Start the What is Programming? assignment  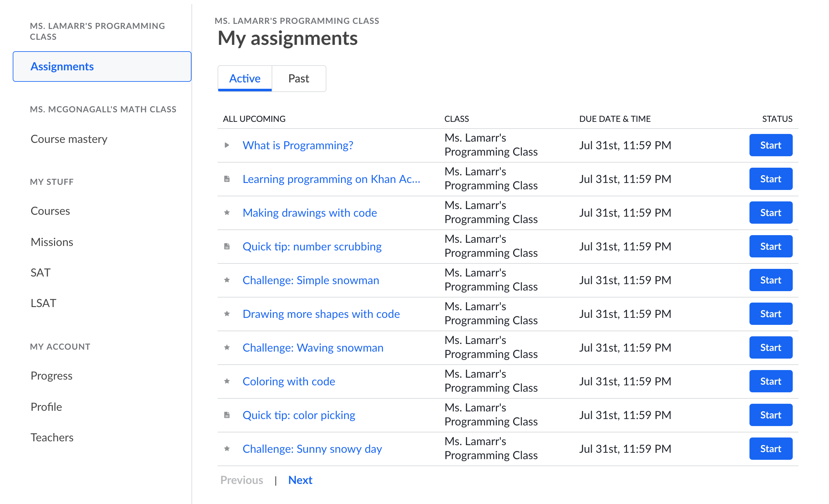pos(771,145)
